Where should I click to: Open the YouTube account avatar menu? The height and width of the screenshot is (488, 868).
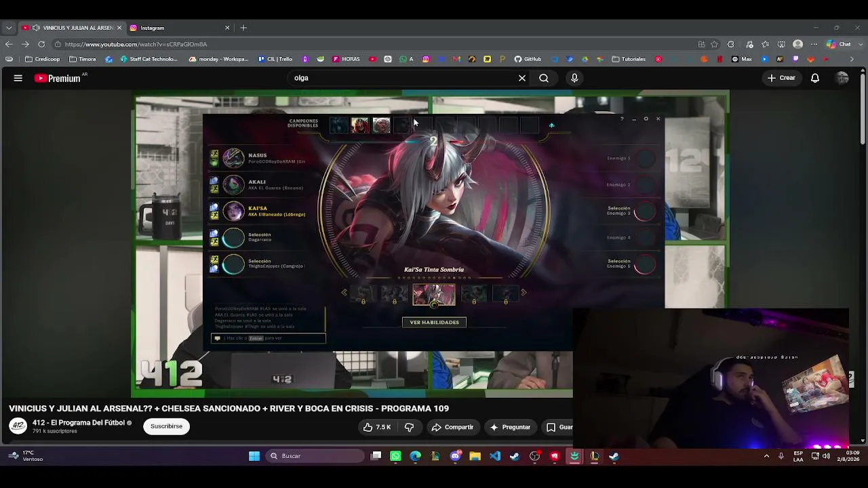842,78
